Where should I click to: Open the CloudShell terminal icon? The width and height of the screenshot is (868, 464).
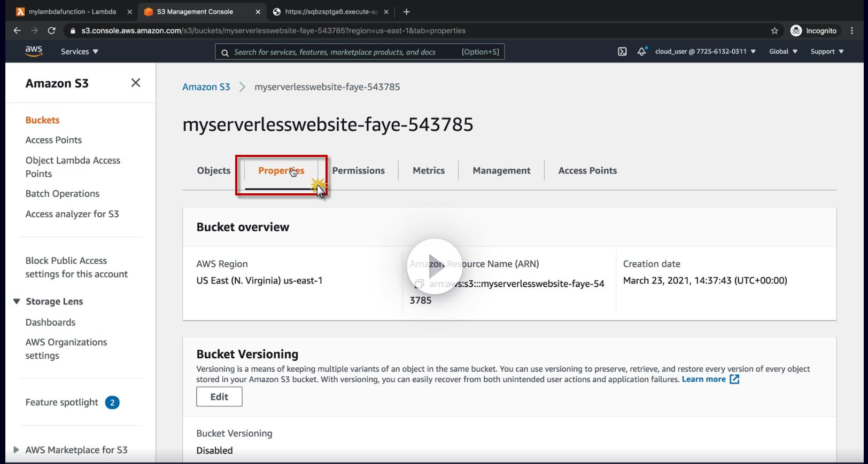[622, 52]
